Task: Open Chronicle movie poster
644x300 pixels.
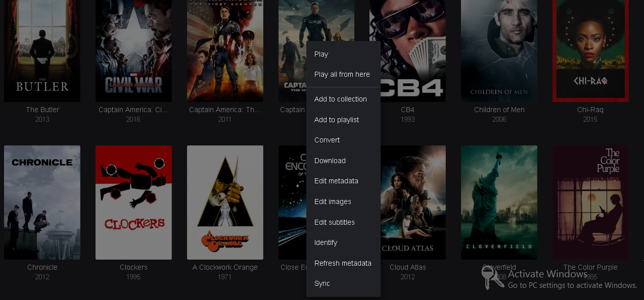Action: coord(42,203)
